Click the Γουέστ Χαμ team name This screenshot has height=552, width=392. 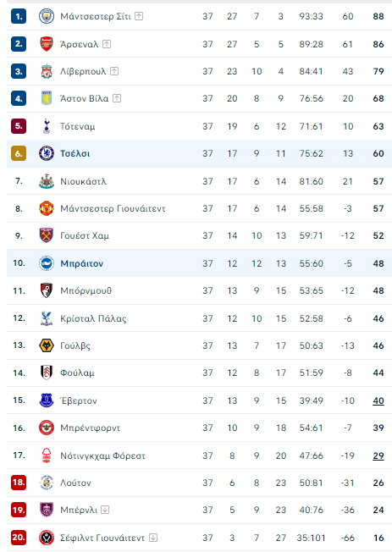pos(85,236)
